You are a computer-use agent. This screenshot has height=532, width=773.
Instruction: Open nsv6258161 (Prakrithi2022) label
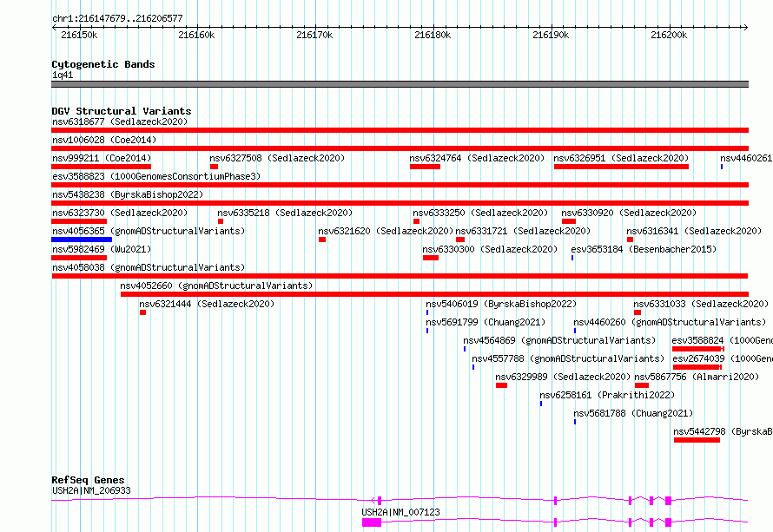pos(607,395)
